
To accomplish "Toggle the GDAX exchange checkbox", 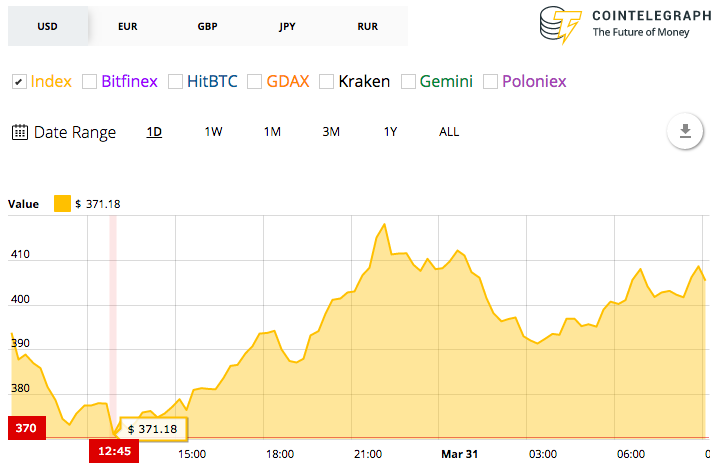I will click(254, 81).
